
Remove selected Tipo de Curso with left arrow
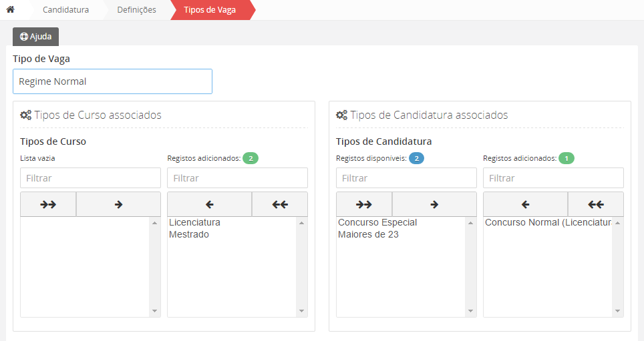click(209, 205)
